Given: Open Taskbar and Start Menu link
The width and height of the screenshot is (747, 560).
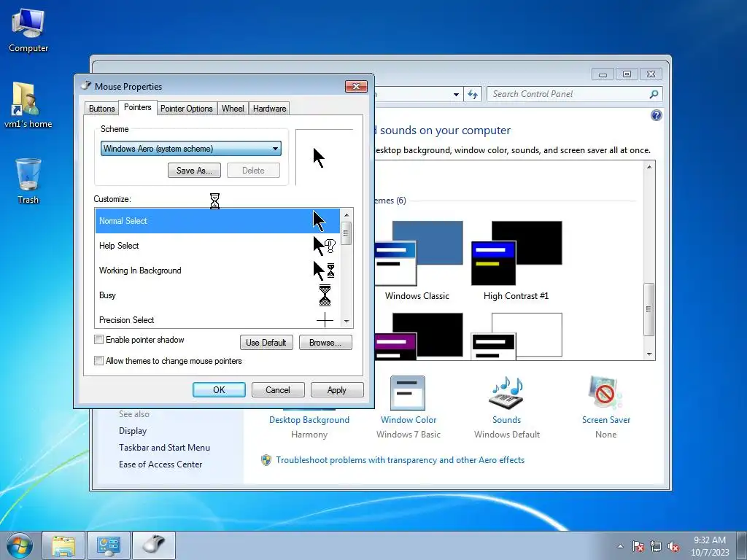Looking at the screenshot, I should tap(164, 448).
